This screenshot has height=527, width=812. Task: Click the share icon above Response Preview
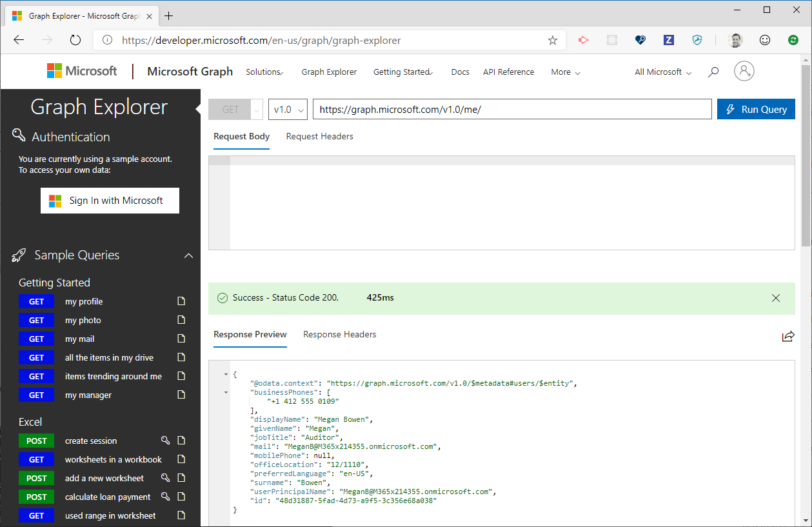788,336
